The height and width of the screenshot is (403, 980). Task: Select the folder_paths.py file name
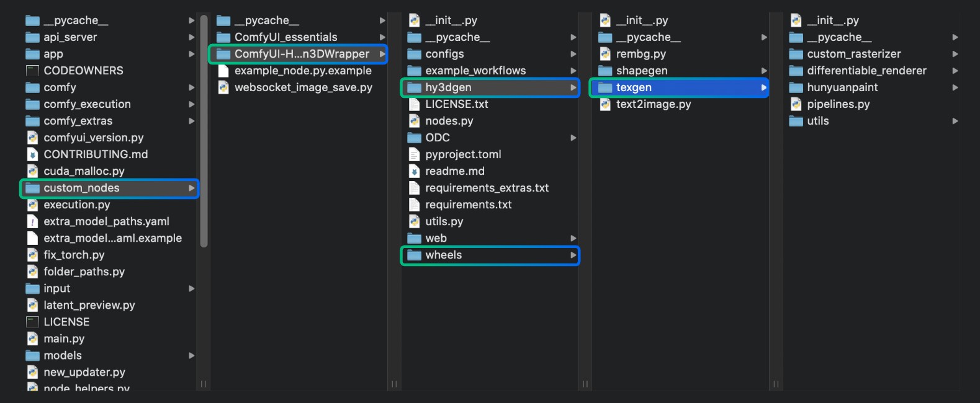84,272
